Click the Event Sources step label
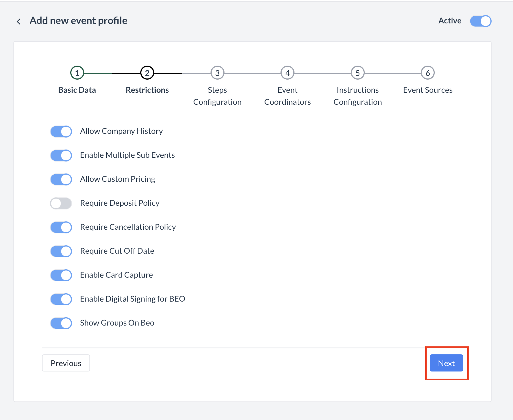Image resolution: width=513 pixels, height=420 pixels. pos(428,90)
